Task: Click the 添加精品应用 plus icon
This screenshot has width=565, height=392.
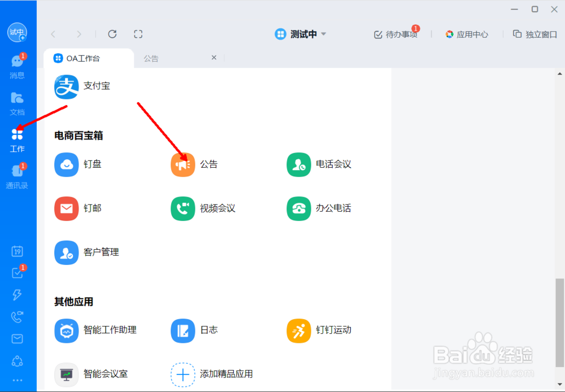Action: (x=182, y=374)
